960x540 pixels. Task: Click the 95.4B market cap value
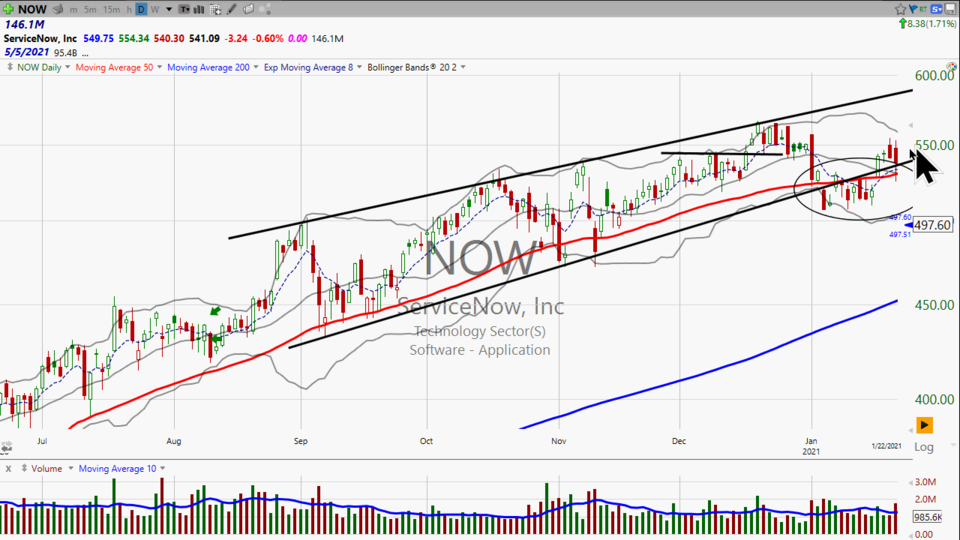66,53
